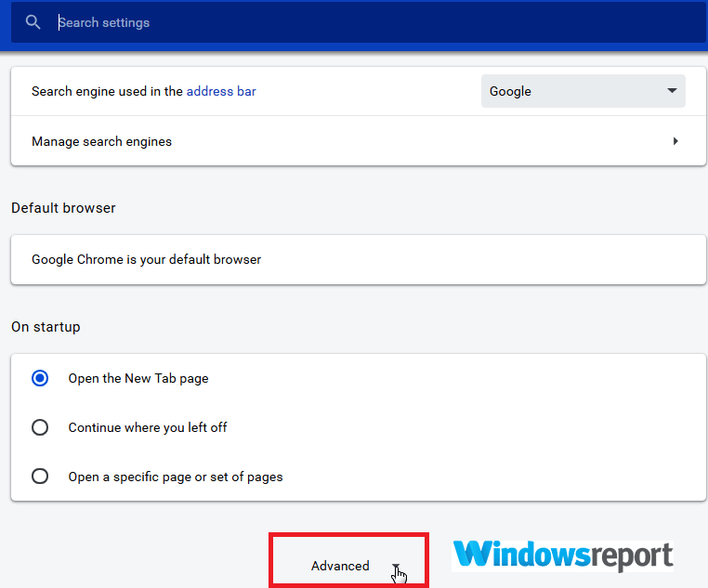Viewport: 708px width, 588px height.
Task: Select Open a specific page radio
Action: 40,477
